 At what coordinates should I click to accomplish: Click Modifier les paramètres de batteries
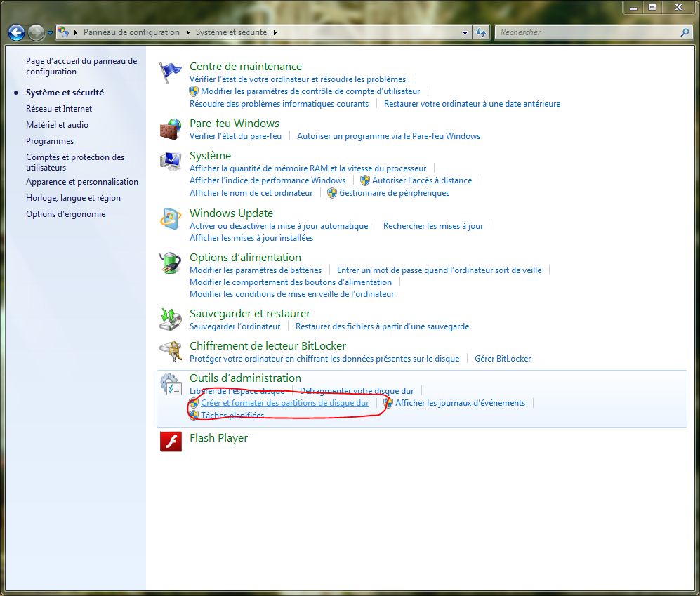256,270
